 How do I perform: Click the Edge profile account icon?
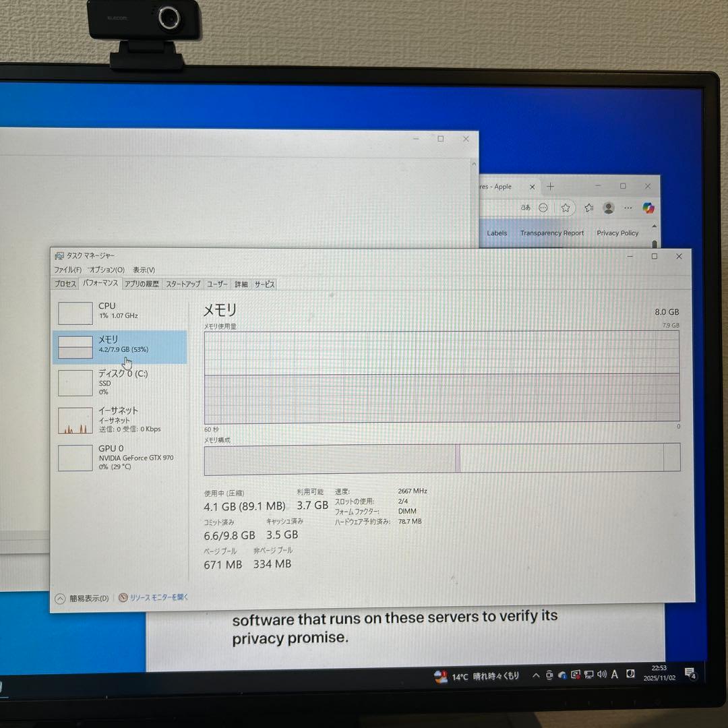click(x=608, y=208)
